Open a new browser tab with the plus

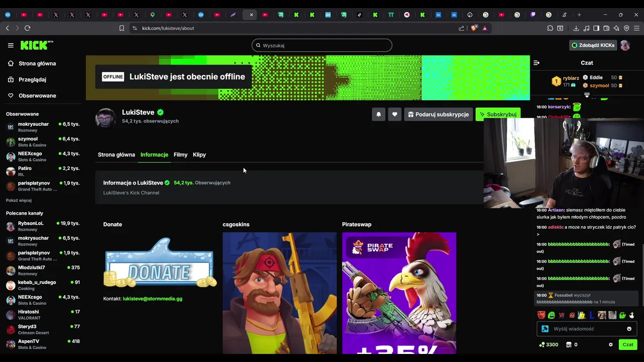(x=579, y=15)
